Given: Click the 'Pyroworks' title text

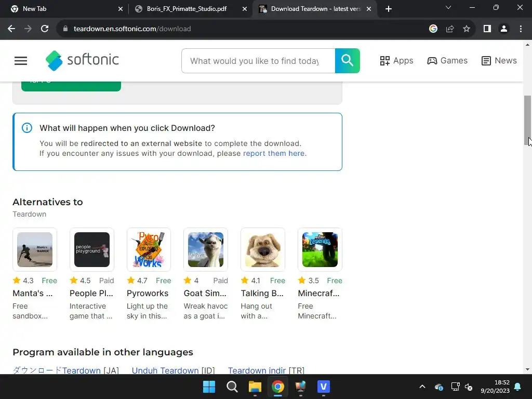Looking at the screenshot, I should 148,293.
